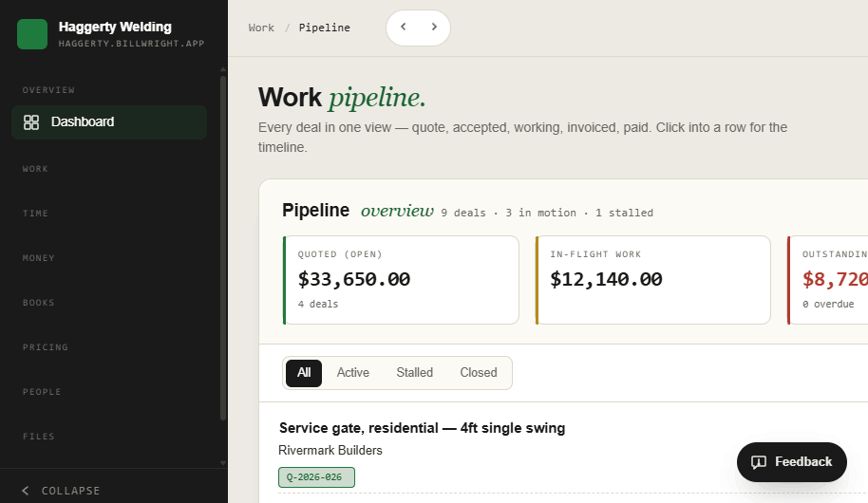Collapse the sidebar with COLLAPSE button
This screenshot has width=868, height=503.
[x=61, y=491]
